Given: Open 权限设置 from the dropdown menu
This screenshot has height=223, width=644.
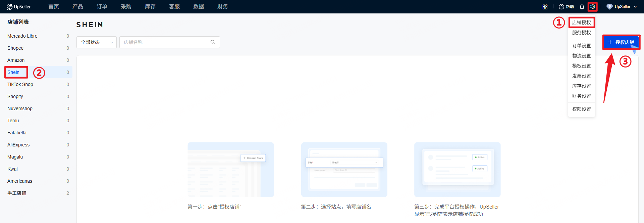Looking at the screenshot, I should (582, 109).
